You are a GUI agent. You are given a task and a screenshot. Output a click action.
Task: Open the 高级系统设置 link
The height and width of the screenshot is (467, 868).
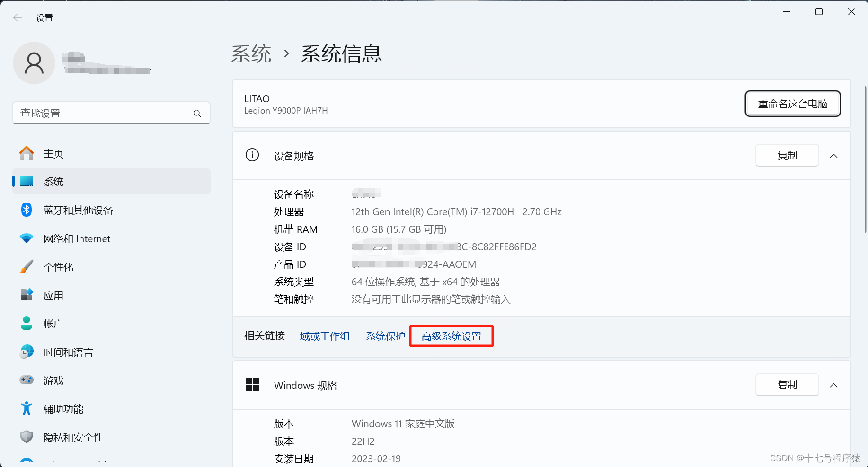coord(452,336)
